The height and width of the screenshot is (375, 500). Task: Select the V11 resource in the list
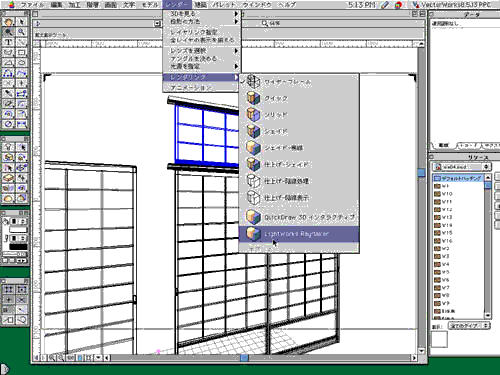[458, 202]
